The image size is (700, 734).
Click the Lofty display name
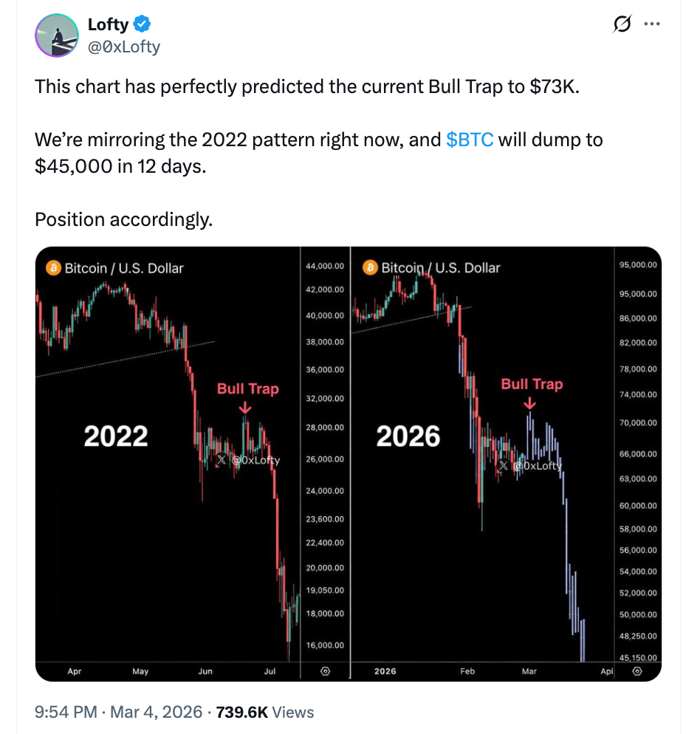[108, 24]
